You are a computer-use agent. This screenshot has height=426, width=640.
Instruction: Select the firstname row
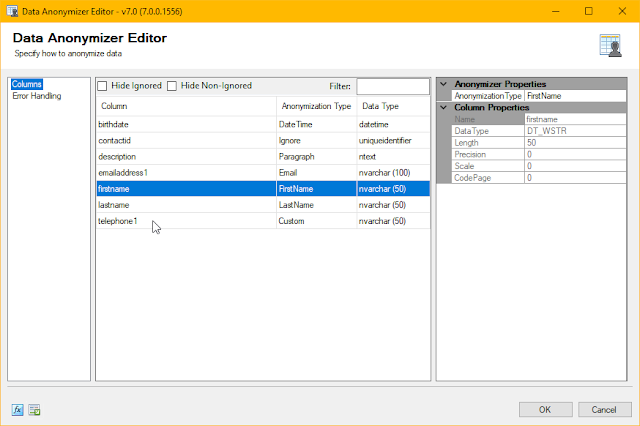263,189
